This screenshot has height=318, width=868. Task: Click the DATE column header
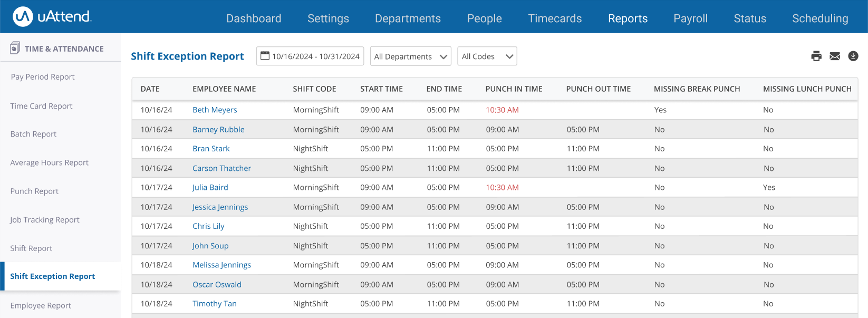click(x=150, y=89)
